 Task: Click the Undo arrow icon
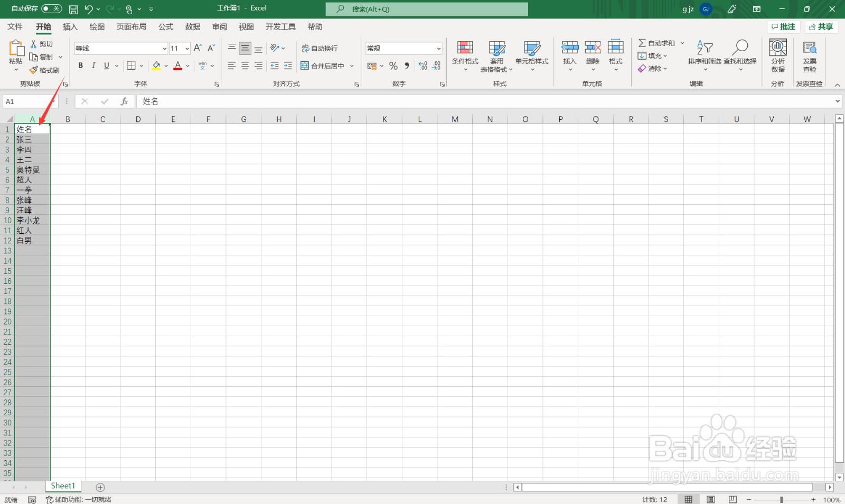(88, 9)
